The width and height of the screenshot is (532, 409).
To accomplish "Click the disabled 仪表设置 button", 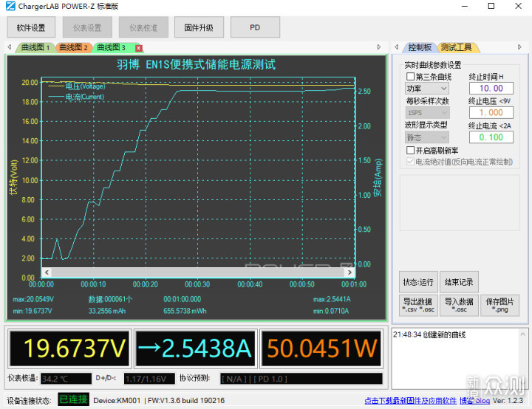I will pyautogui.click(x=87, y=27).
